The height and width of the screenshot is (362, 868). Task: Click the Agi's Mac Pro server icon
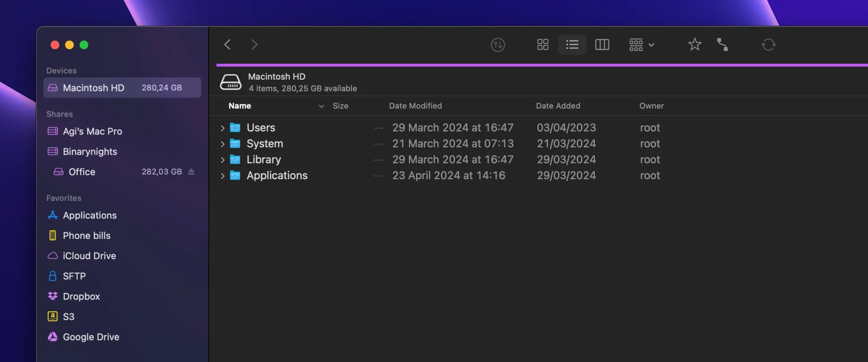(x=53, y=131)
